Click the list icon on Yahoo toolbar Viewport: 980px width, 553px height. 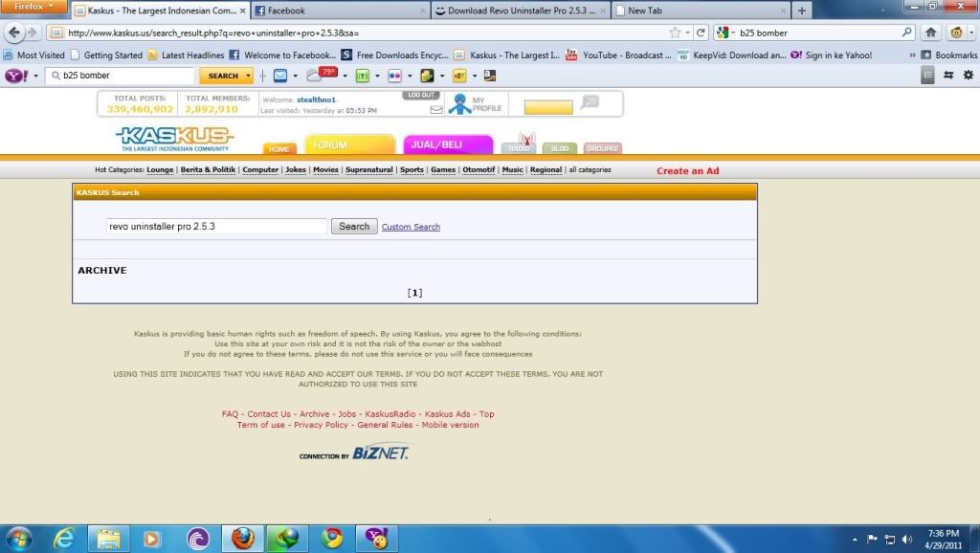coord(927,75)
